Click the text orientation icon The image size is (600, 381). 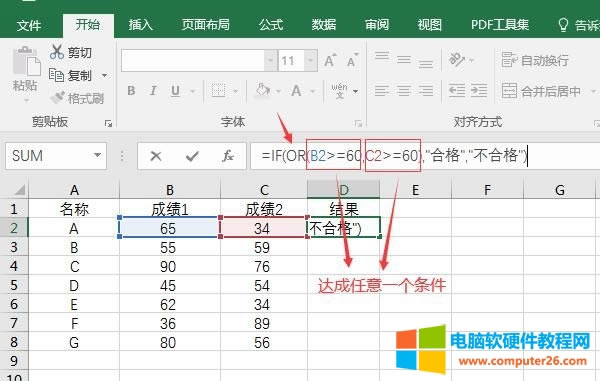pyautogui.click(x=457, y=60)
